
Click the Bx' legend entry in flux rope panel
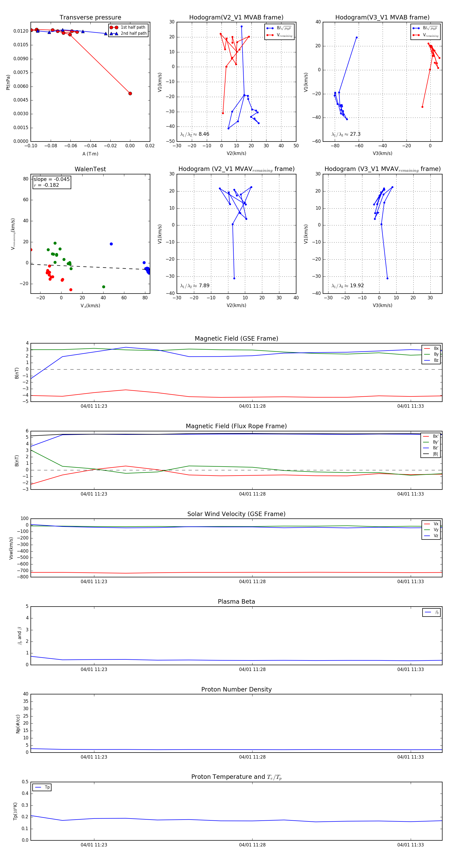[x=431, y=436]
